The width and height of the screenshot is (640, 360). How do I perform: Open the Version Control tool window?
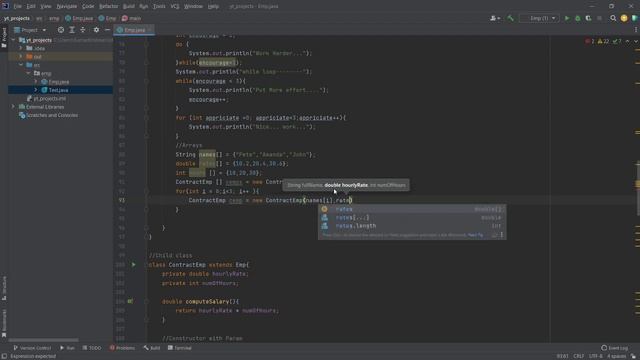click(32, 348)
